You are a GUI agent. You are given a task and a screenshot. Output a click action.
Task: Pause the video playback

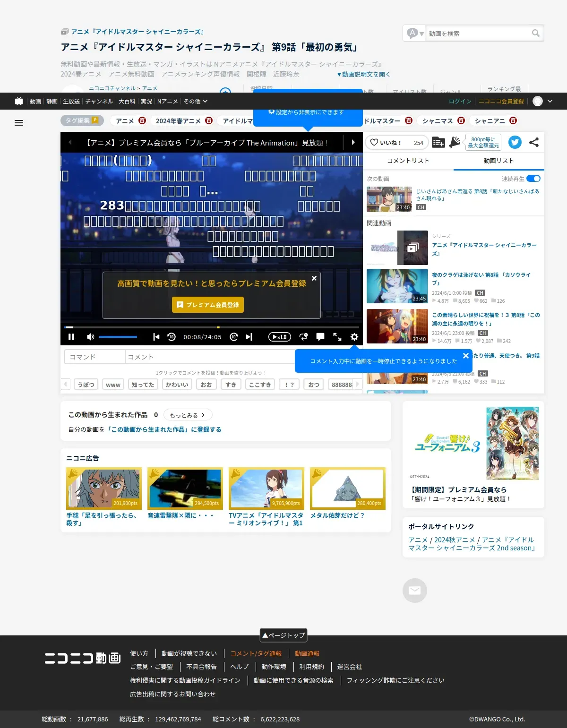[x=71, y=337]
